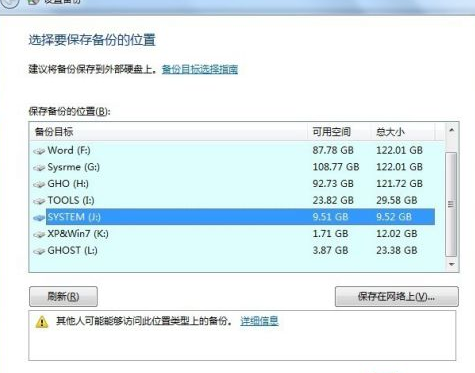The image size is (475, 373).
Task: Click the yellow warning triangle icon
Action: [42, 322]
